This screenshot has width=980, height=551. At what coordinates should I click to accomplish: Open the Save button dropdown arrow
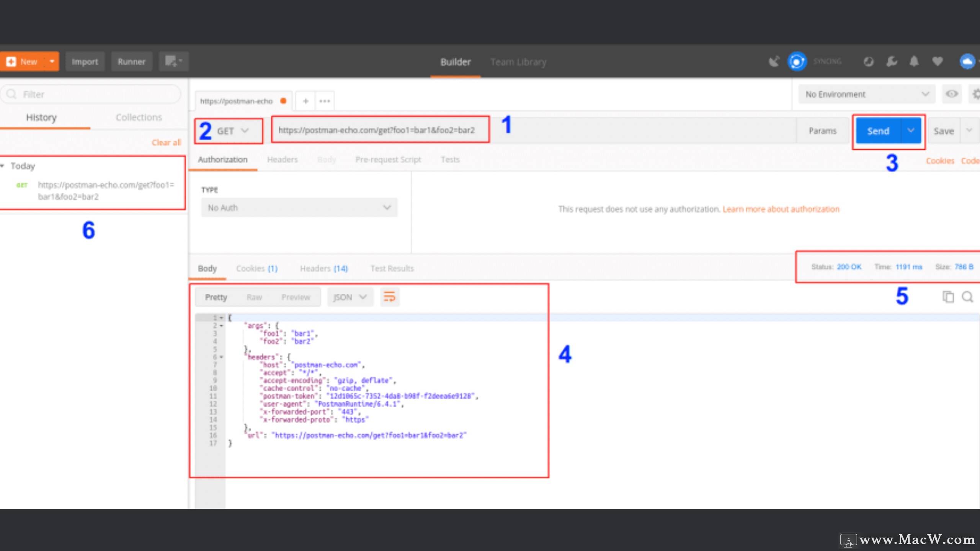point(969,131)
